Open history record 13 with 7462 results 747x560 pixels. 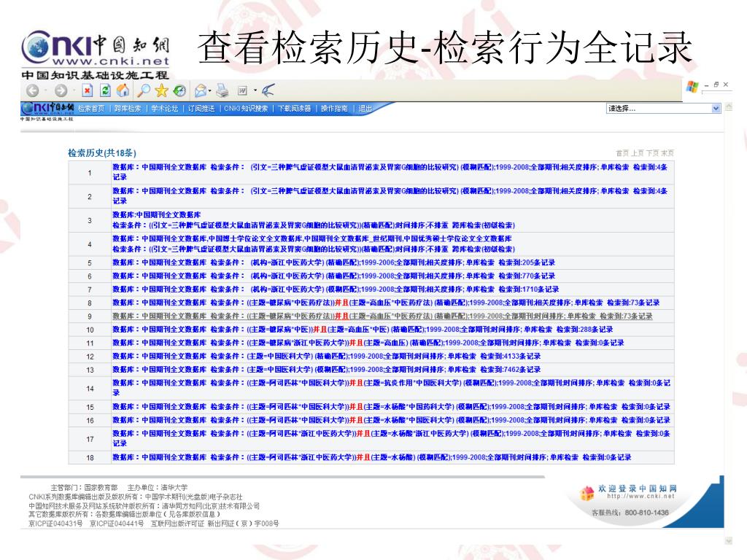[326, 370]
